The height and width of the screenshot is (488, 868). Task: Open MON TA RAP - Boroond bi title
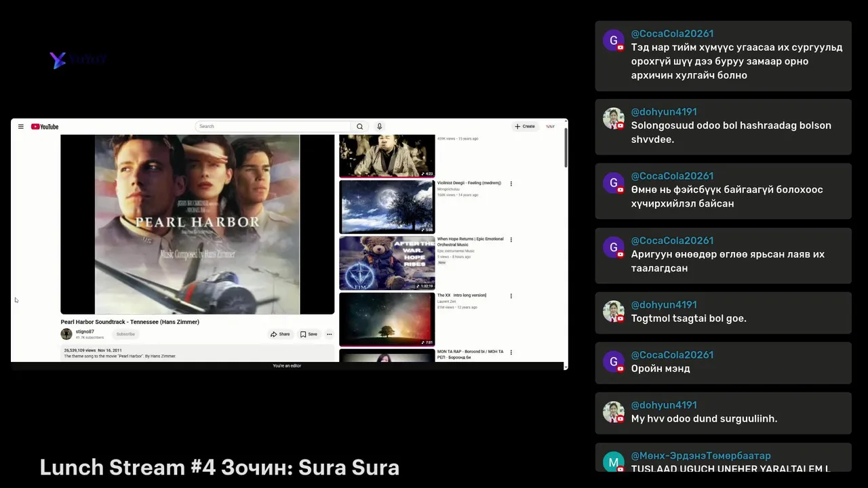pyautogui.click(x=471, y=354)
